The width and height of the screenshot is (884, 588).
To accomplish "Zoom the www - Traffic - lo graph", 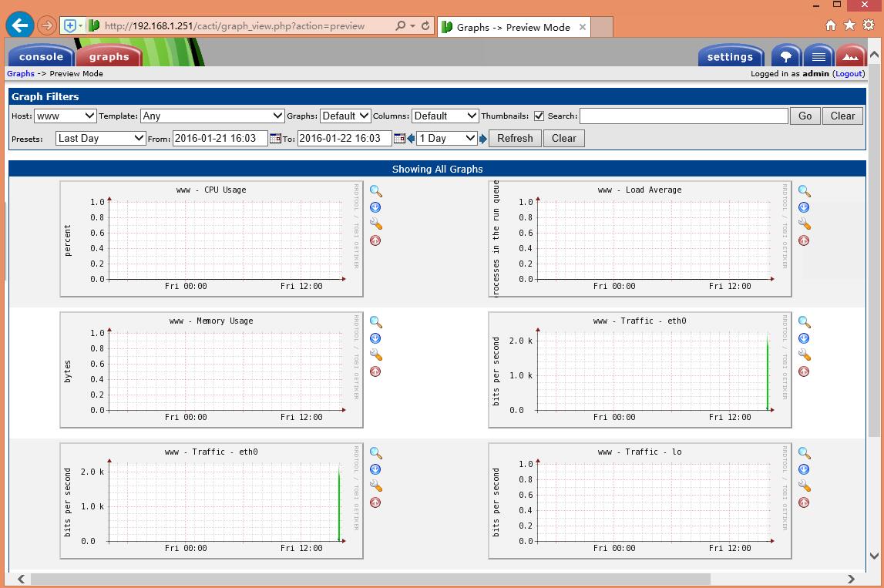I will coord(805,452).
